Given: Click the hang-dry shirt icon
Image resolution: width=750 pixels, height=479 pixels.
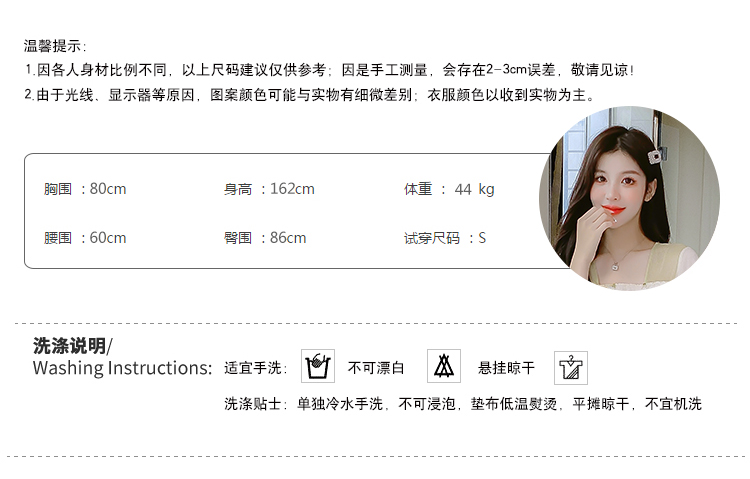Looking at the screenshot, I should point(571,368).
